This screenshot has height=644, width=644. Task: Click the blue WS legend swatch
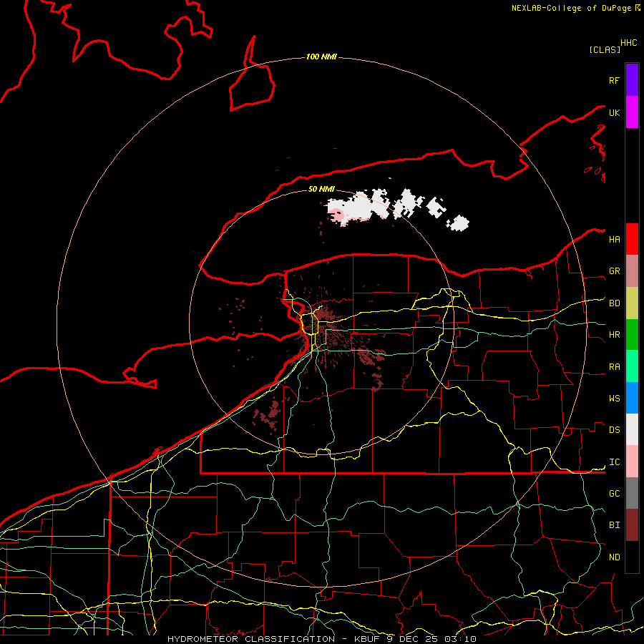(632, 398)
